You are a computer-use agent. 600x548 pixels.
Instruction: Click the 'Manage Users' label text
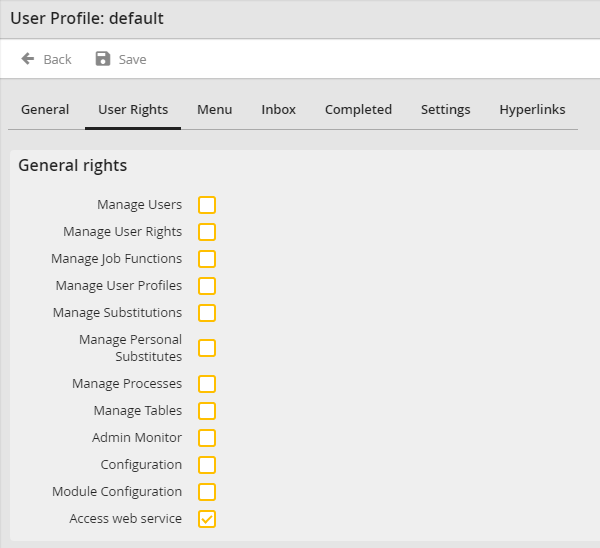pos(139,205)
